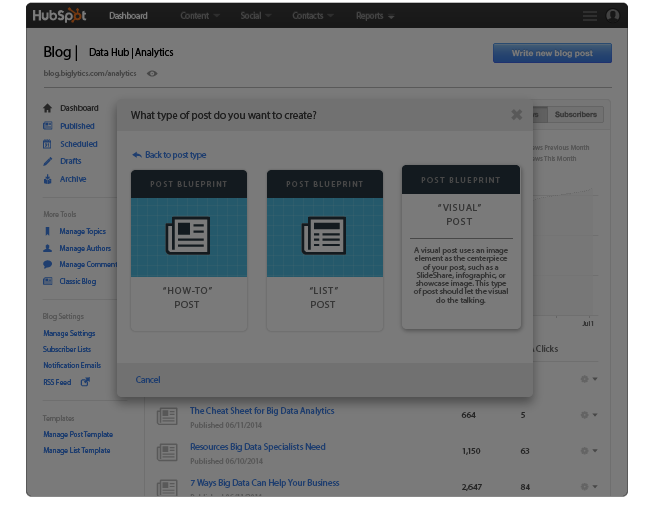
Task: Open Manage Settings link
Action: [x=69, y=333]
